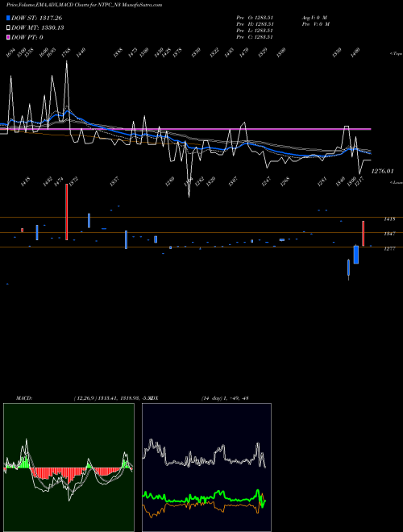
Task: Click the large blue candle below the 1277 line
Action: (355, 255)
